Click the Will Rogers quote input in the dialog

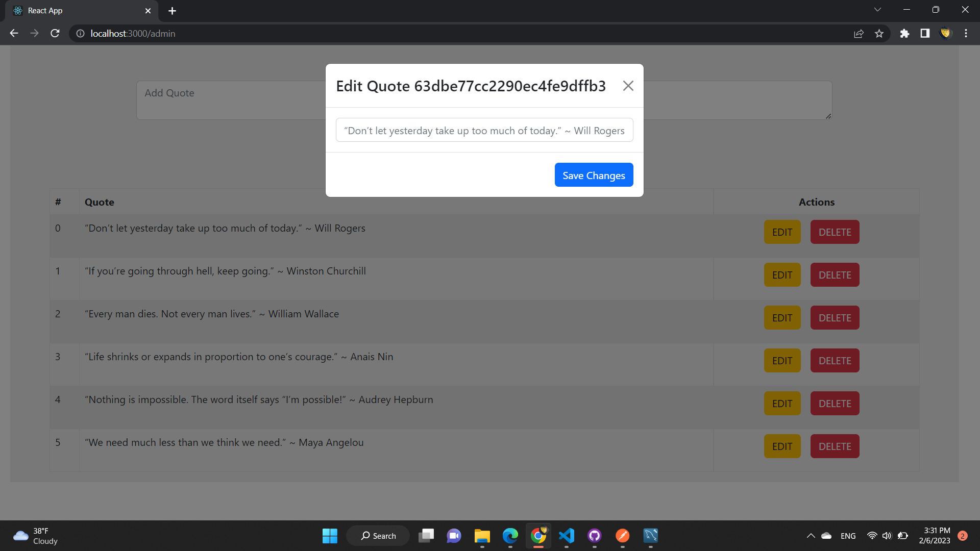(484, 130)
